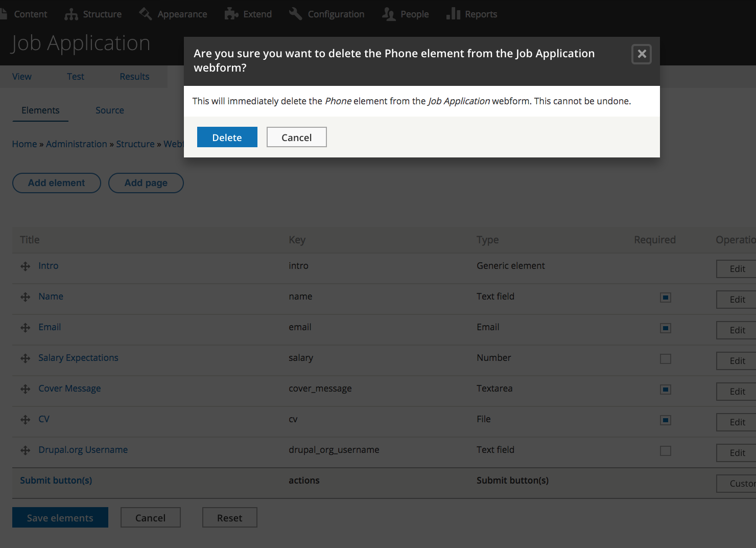Confirm with the Delete button
The image size is (756, 548).
227,137
